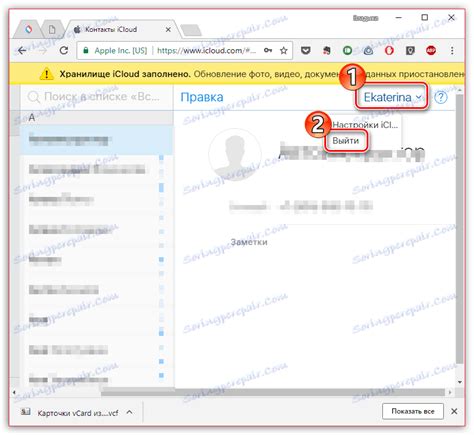This screenshot has width=474, height=435.
Task: Choose Выйти to sign out
Action: [346, 140]
